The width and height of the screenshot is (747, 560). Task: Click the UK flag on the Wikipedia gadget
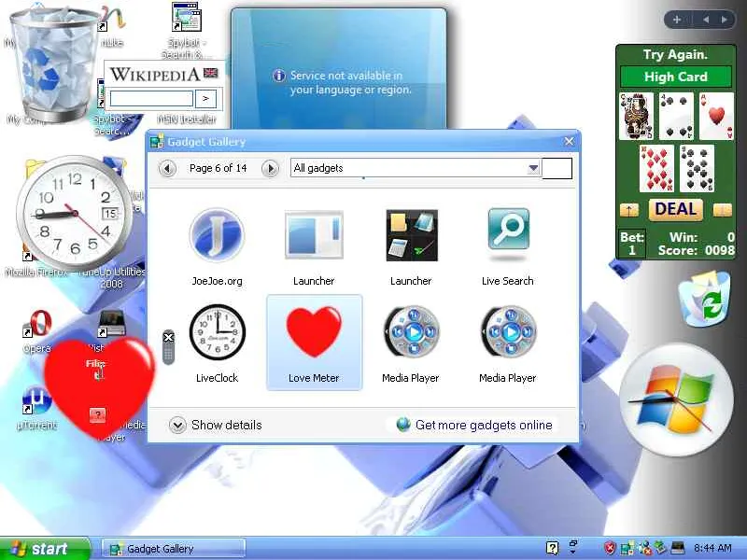pos(211,73)
